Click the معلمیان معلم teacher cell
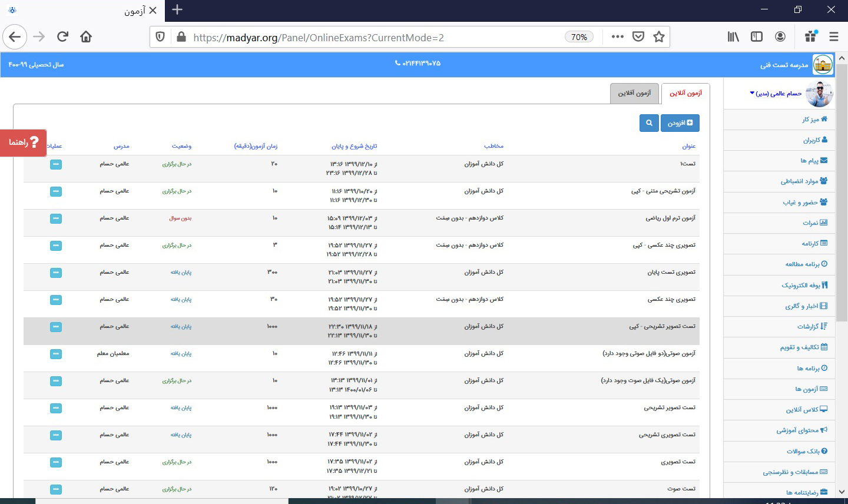This screenshot has height=504, width=848. coord(113,354)
